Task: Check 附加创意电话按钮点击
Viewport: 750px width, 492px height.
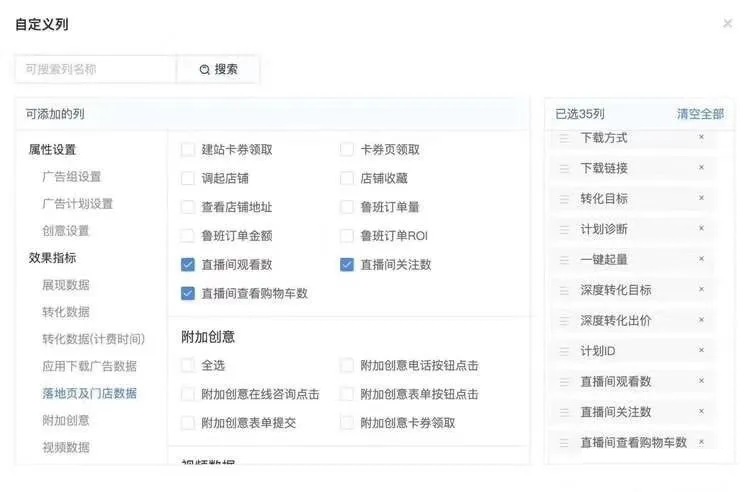Action: 347,366
